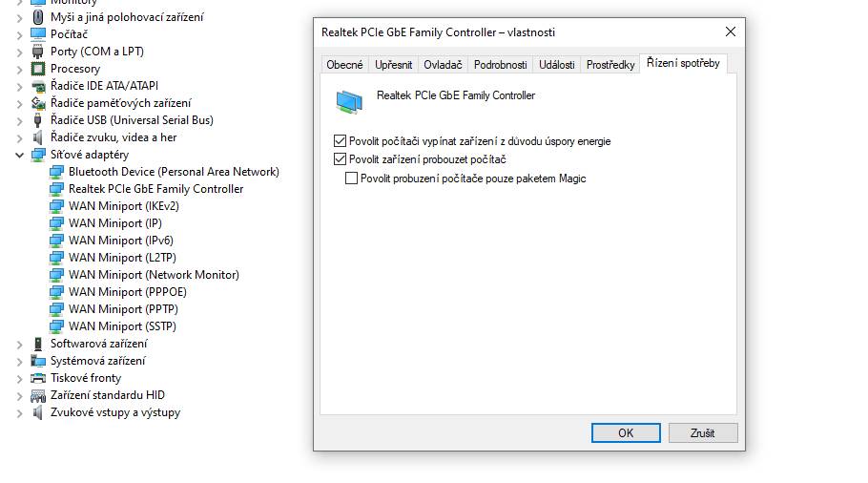The height and width of the screenshot is (483, 868).
Task: Open the Podrobnosti tab
Action: click(x=501, y=65)
